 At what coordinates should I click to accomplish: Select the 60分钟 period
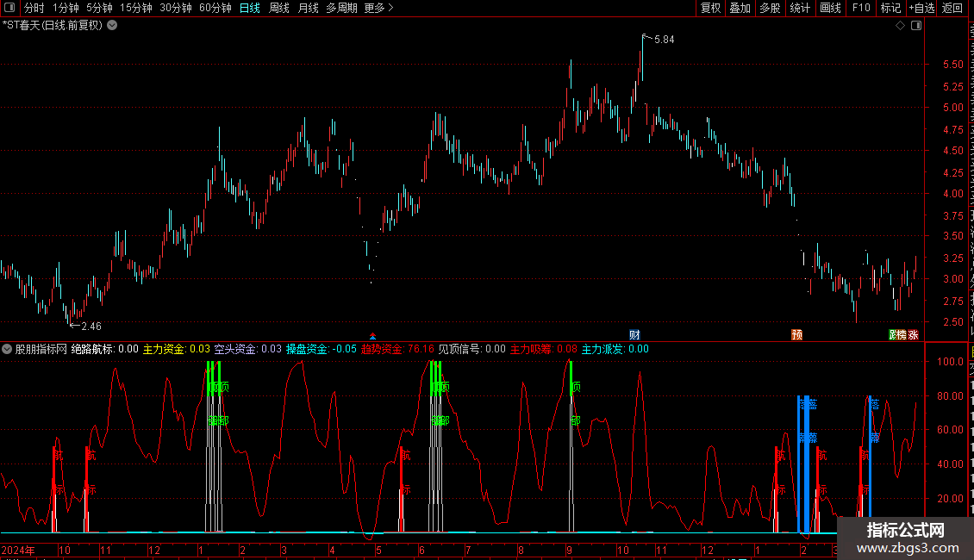pyautogui.click(x=215, y=8)
